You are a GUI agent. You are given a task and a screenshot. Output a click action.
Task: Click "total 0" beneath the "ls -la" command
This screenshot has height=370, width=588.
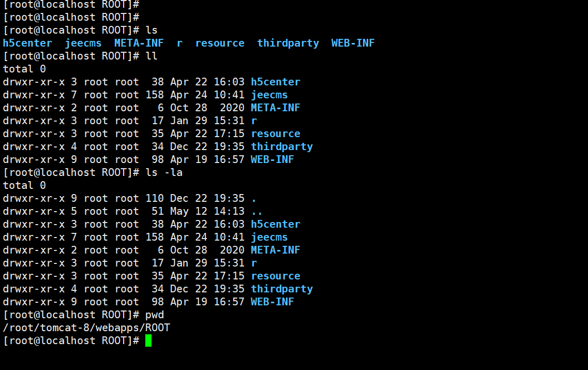click(x=24, y=185)
